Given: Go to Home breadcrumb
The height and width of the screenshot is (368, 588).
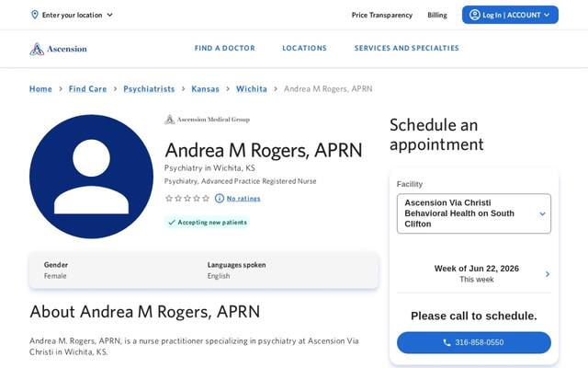Looking at the screenshot, I should 40,89.
